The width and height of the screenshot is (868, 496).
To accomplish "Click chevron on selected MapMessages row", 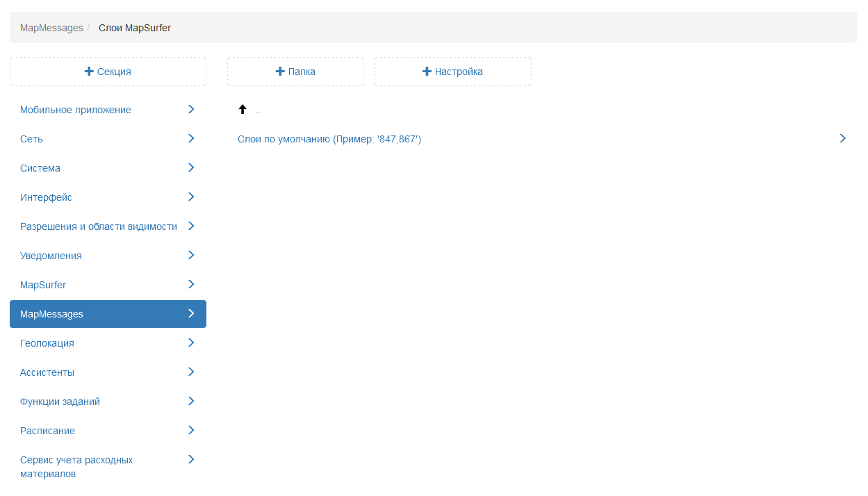I will point(191,313).
